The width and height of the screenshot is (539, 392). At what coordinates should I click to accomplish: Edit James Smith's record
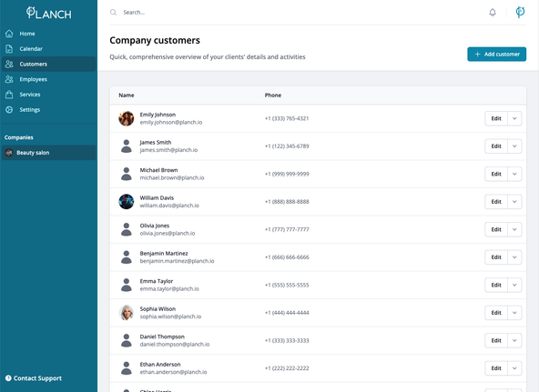pos(496,146)
